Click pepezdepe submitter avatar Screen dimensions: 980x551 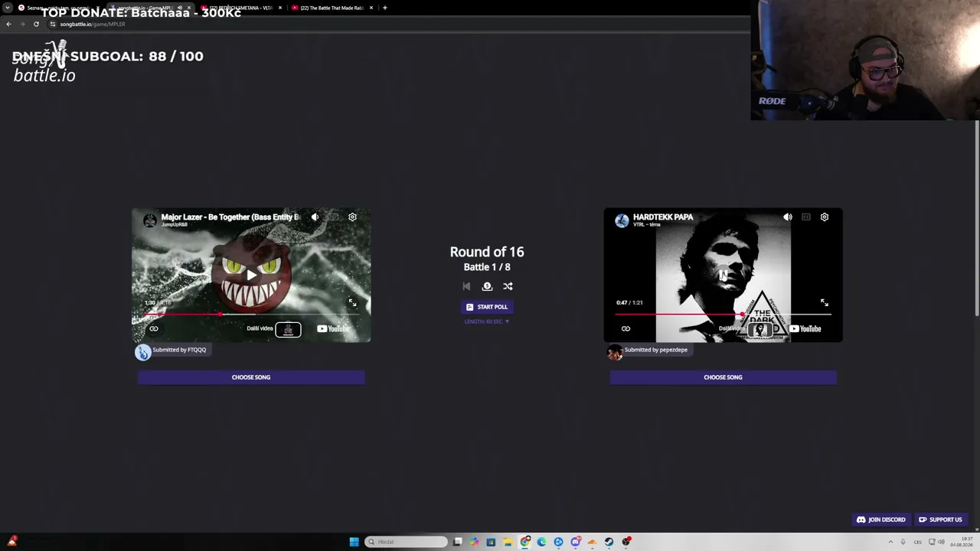tap(614, 352)
